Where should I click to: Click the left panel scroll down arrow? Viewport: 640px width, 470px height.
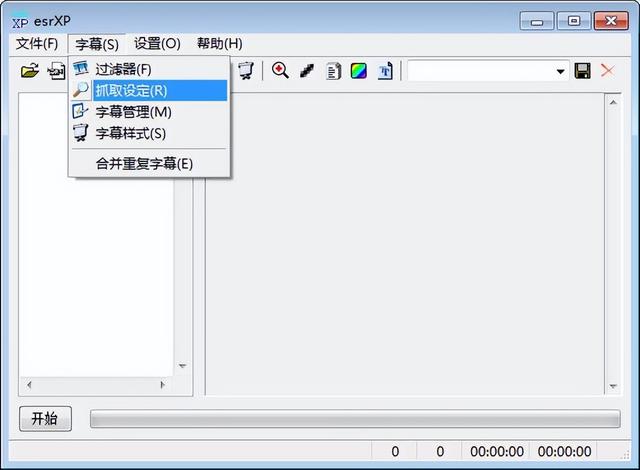click(182, 366)
